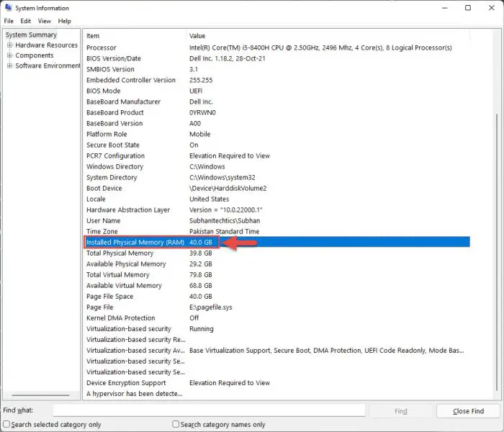Click the System Information title bar icon
This screenshot has height=432, width=504.
pyautogui.click(x=8, y=8)
